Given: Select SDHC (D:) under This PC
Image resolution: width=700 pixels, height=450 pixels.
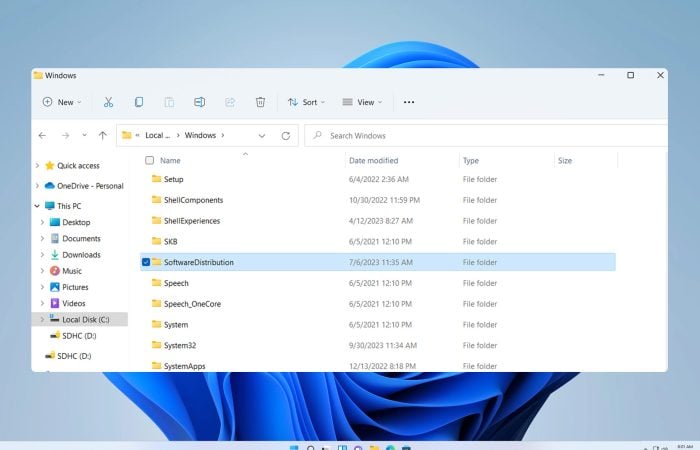Looking at the screenshot, I should coord(79,336).
